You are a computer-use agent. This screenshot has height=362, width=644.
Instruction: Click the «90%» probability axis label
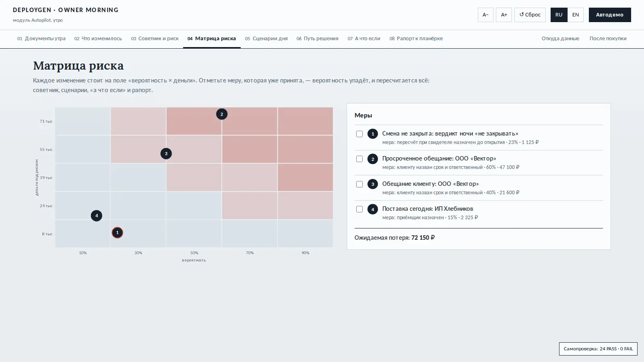tap(305, 253)
